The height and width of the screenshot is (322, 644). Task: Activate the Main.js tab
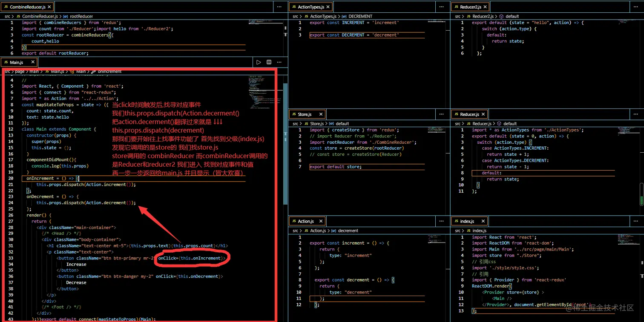click(19, 63)
